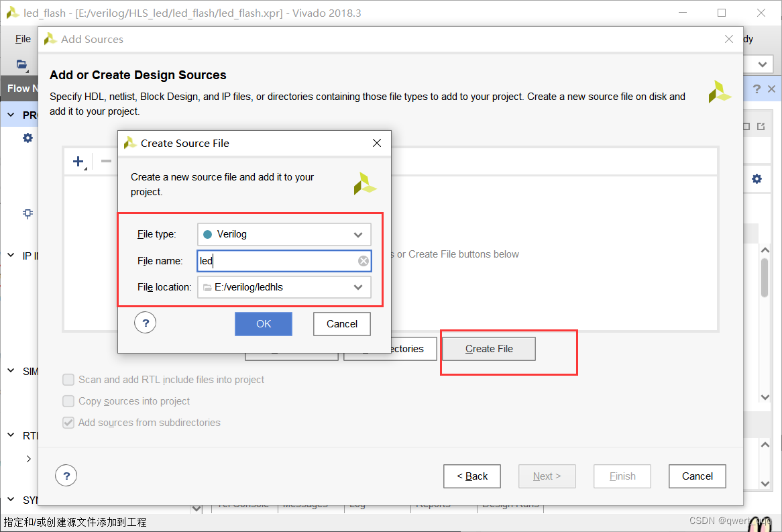The image size is (782, 532).
Task: Collapse the SIMULATION section chevron
Action: [x=11, y=371]
